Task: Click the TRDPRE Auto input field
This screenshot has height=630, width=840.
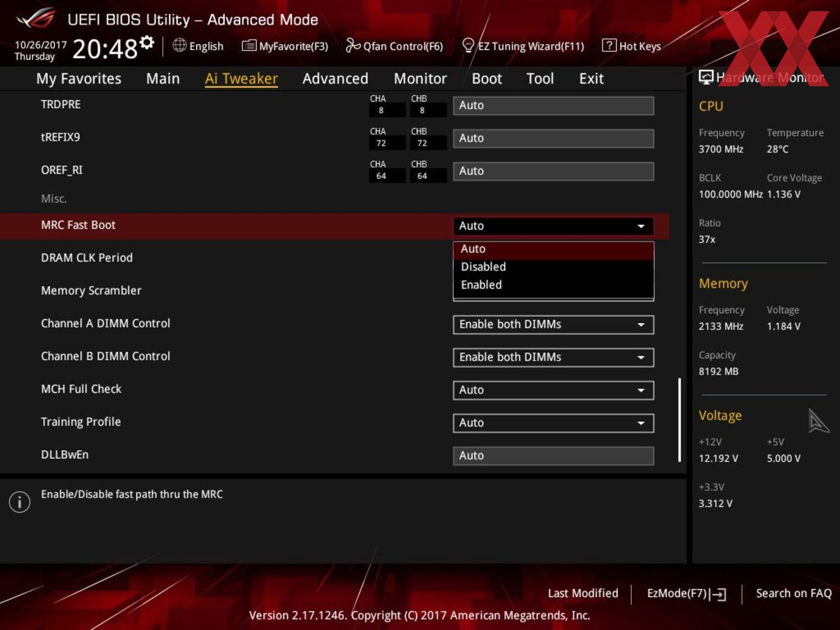Action: pyautogui.click(x=553, y=105)
